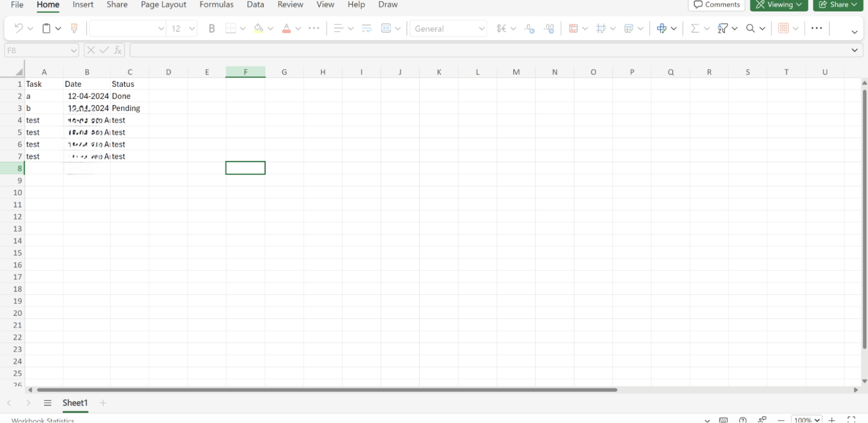Open the zoom level 100% dropdown

click(x=807, y=419)
